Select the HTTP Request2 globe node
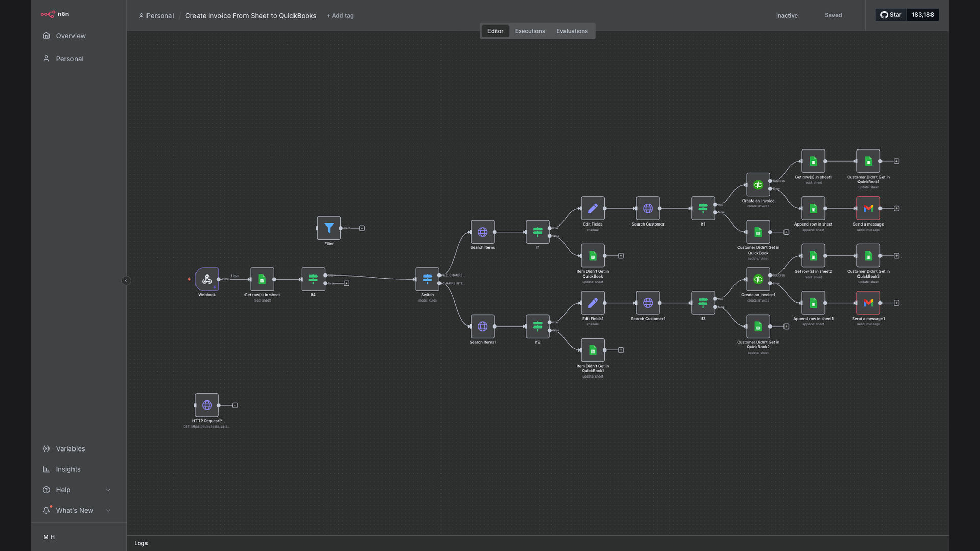This screenshot has width=980, height=551. coord(207,405)
